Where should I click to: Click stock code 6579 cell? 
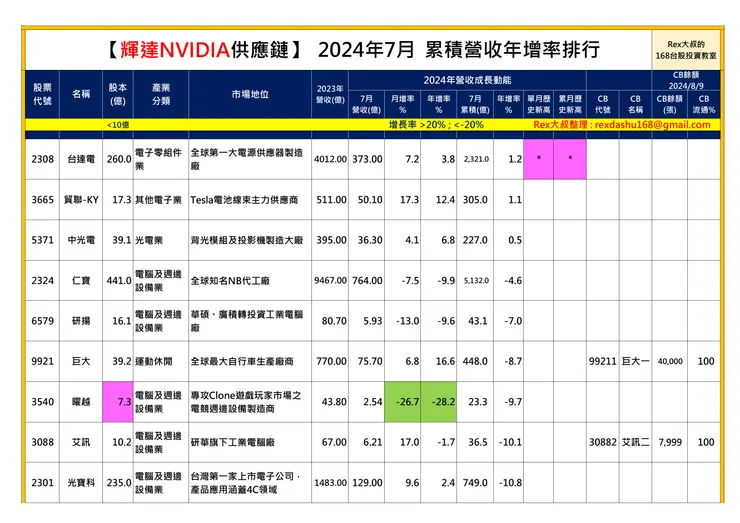pyautogui.click(x=42, y=321)
